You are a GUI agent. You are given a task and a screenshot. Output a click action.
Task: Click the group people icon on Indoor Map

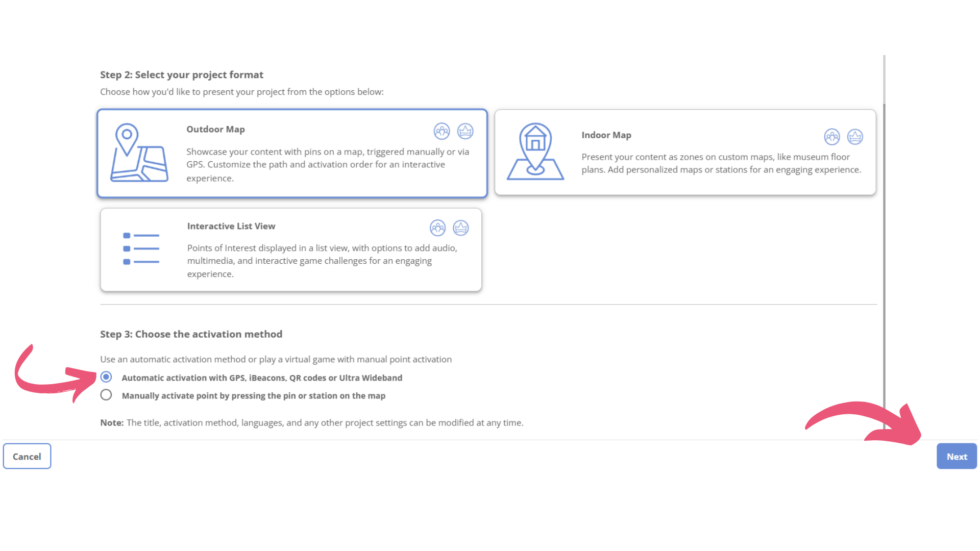832,137
